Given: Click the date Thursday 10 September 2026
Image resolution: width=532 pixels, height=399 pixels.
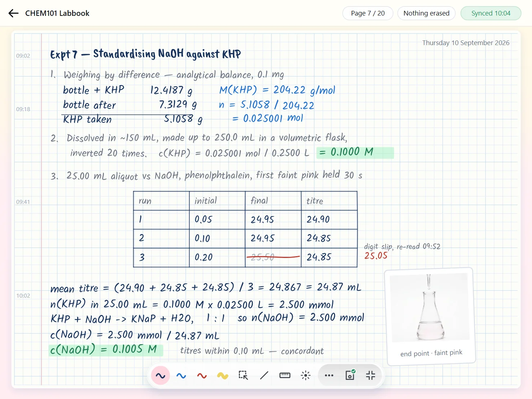Looking at the screenshot, I should coord(466,43).
